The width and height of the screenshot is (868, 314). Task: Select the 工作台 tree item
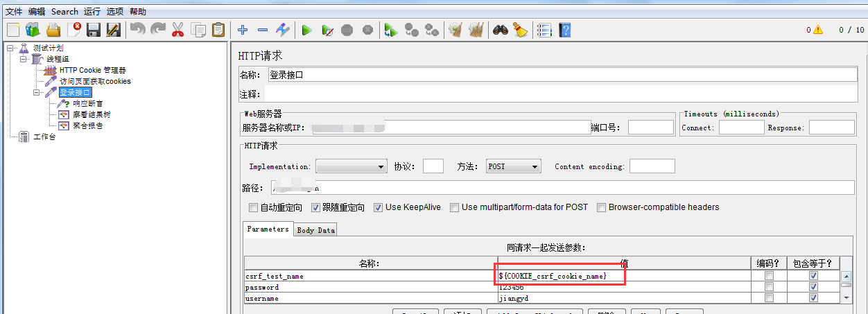[44, 137]
